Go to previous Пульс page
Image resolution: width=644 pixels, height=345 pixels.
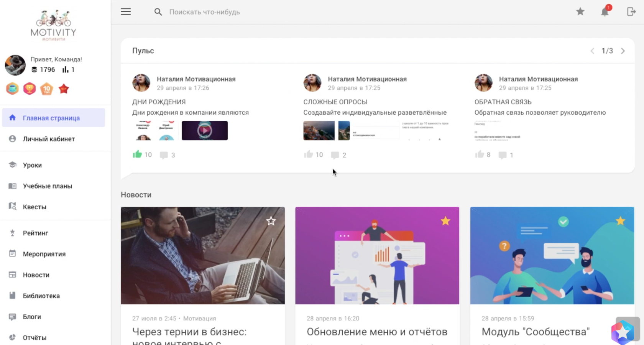tap(592, 51)
